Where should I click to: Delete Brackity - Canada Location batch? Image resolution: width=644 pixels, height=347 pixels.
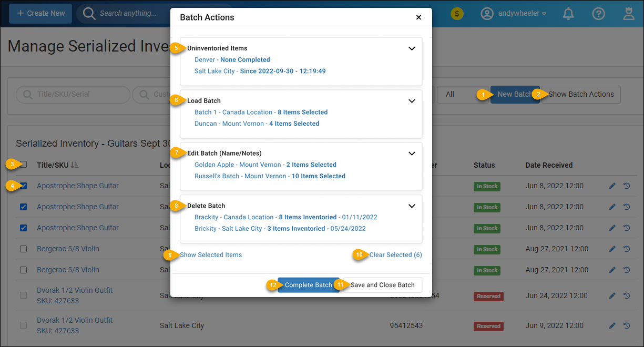[286, 218]
